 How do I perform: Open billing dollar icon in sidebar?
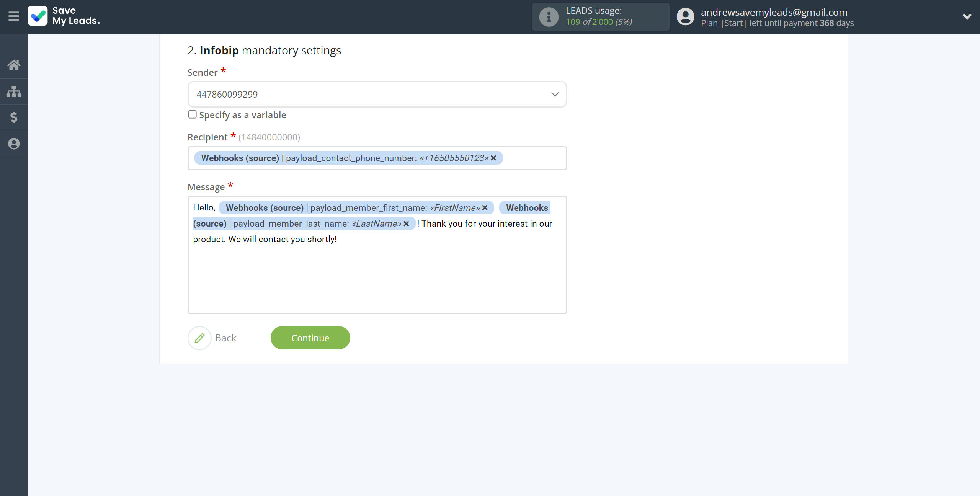pyautogui.click(x=14, y=117)
